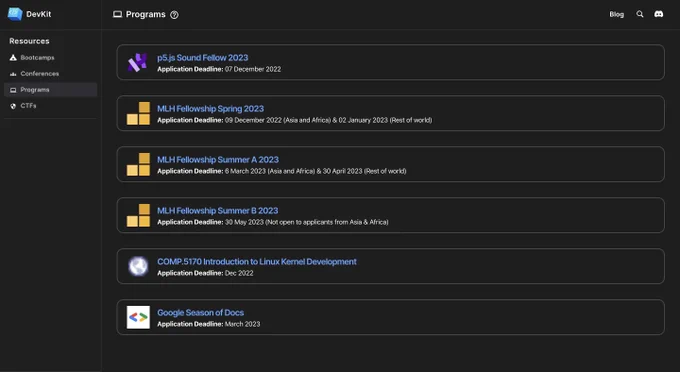Click the MLH Fellowship Summer A logo
The image size is (680, 372).
(x=138, y=164)
